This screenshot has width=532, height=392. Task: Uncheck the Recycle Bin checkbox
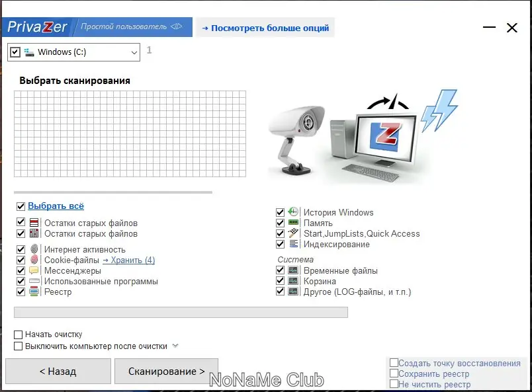[x=280, y=281]
